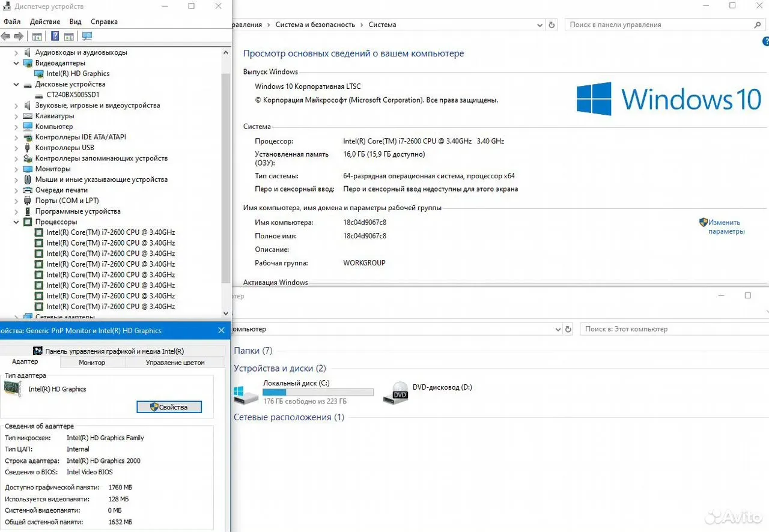
Task: Click the Процессоры category icon
Action: tap(28, 222)
